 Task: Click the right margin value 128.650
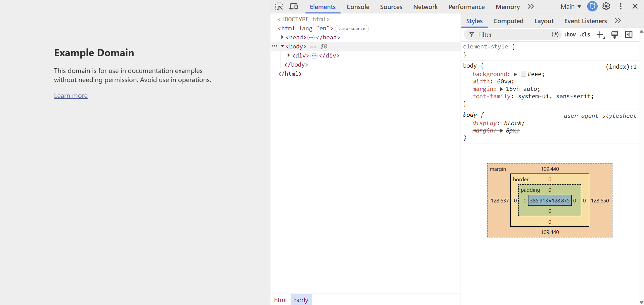600,200
